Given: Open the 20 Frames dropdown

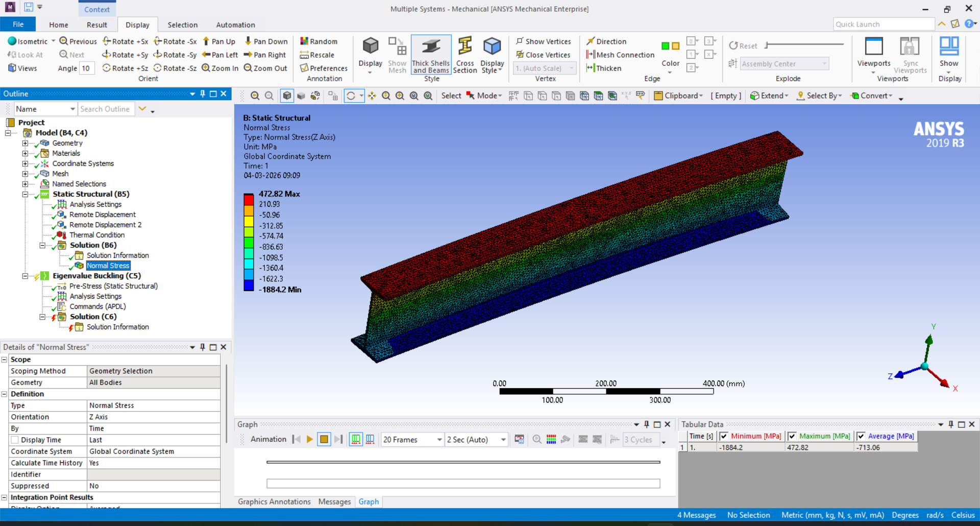Looking at the screenshot, I should coord(438,440).
